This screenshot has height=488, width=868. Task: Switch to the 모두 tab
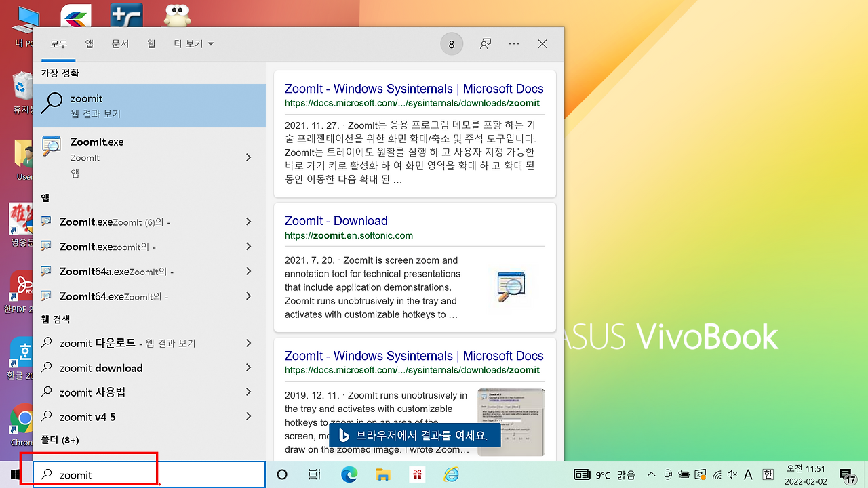[59, 44]
